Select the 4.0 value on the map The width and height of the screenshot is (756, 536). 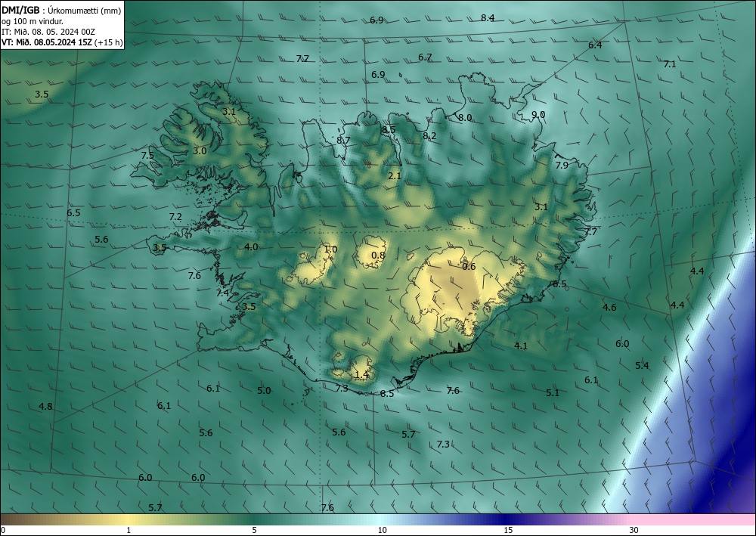pos(251,246)
